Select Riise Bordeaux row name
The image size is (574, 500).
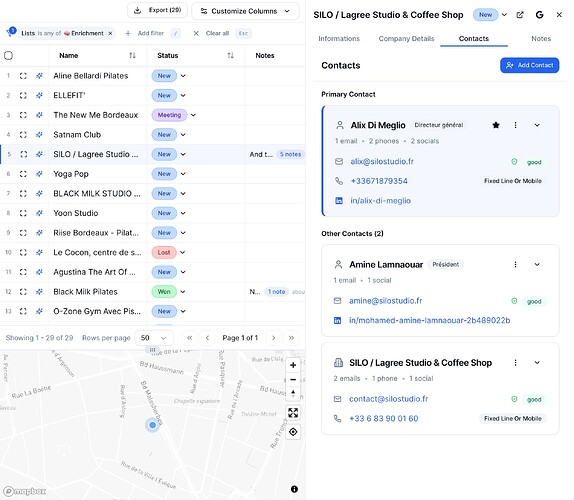[96, 233]
